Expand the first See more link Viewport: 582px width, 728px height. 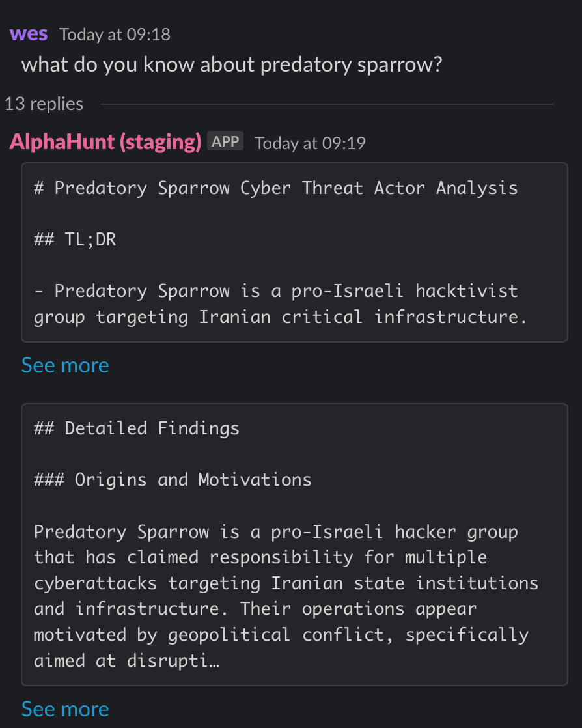[65, 365]
